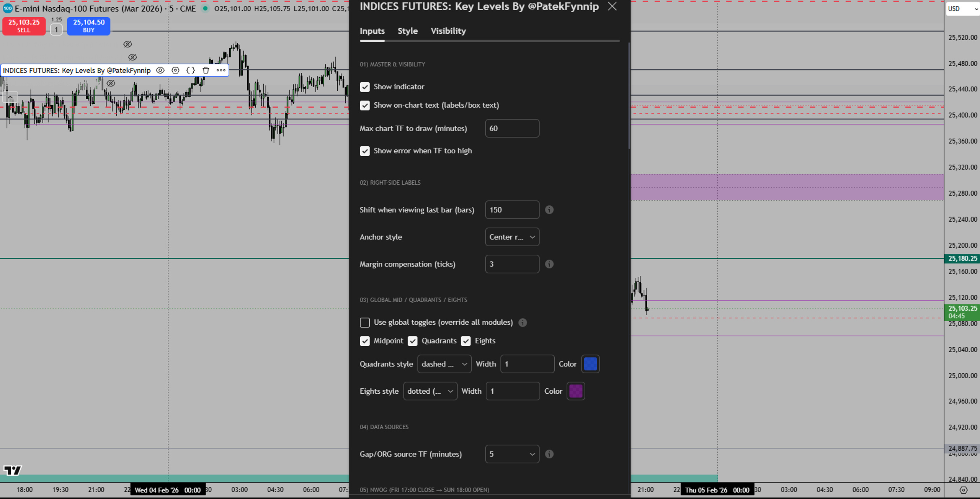This screenshot has width=980, height=499.
Task: Collapse the indicator legend with arrow button
Action: (10, 98)
